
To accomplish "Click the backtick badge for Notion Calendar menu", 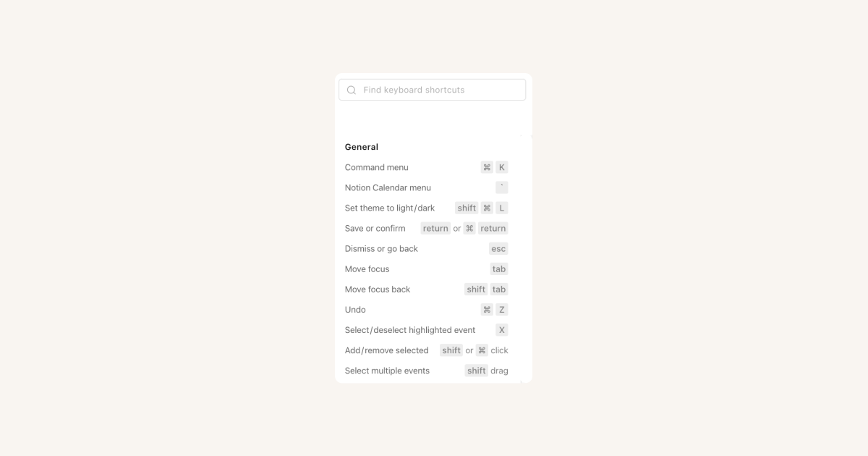I will tap(502, 187).
